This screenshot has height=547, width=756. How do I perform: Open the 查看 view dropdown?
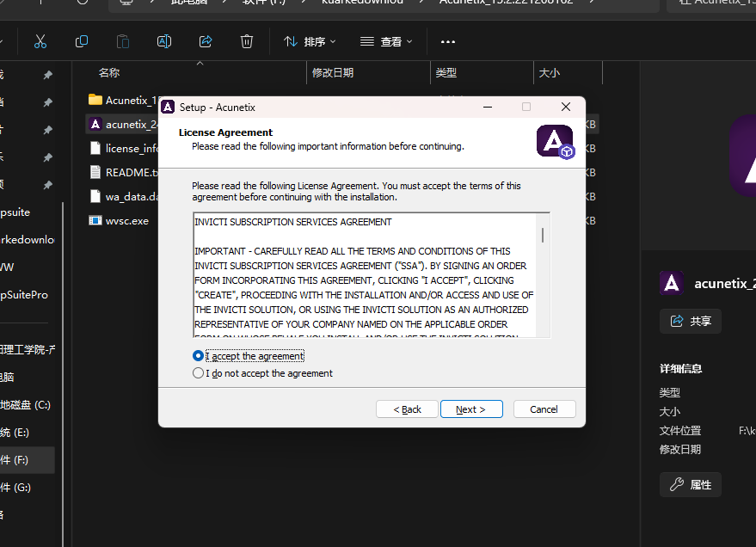(386, 42)
